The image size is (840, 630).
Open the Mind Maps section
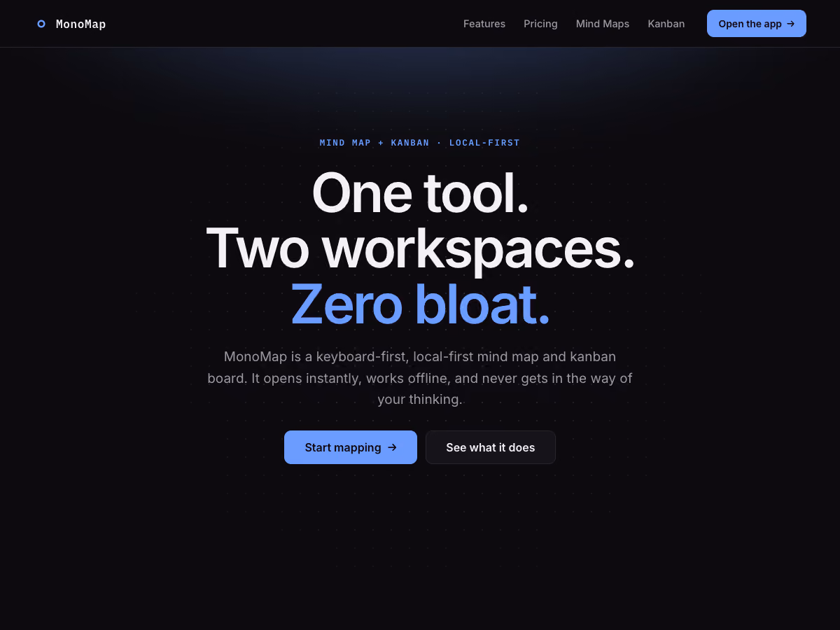pyautogui.click(x=603, y=24)
